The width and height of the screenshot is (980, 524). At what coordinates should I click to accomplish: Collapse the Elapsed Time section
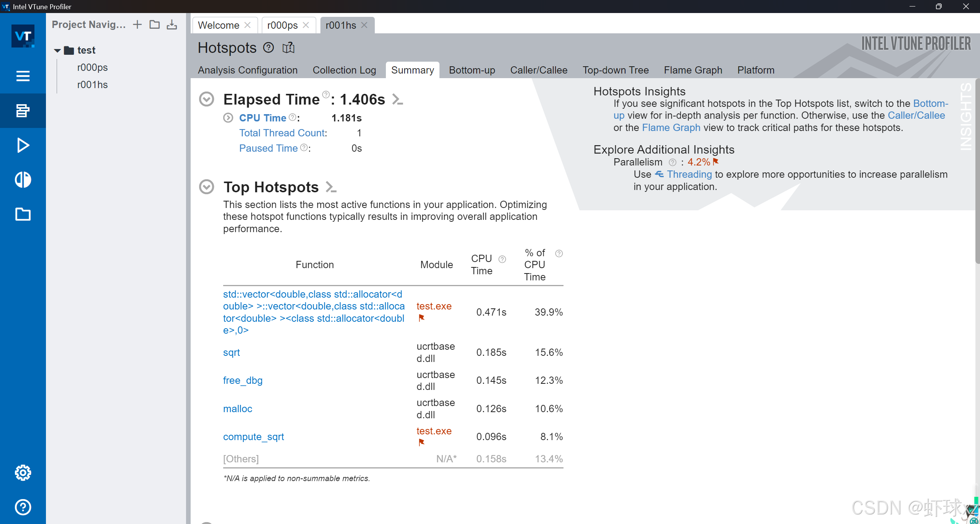pyautogui.click(x=207, y=99)
